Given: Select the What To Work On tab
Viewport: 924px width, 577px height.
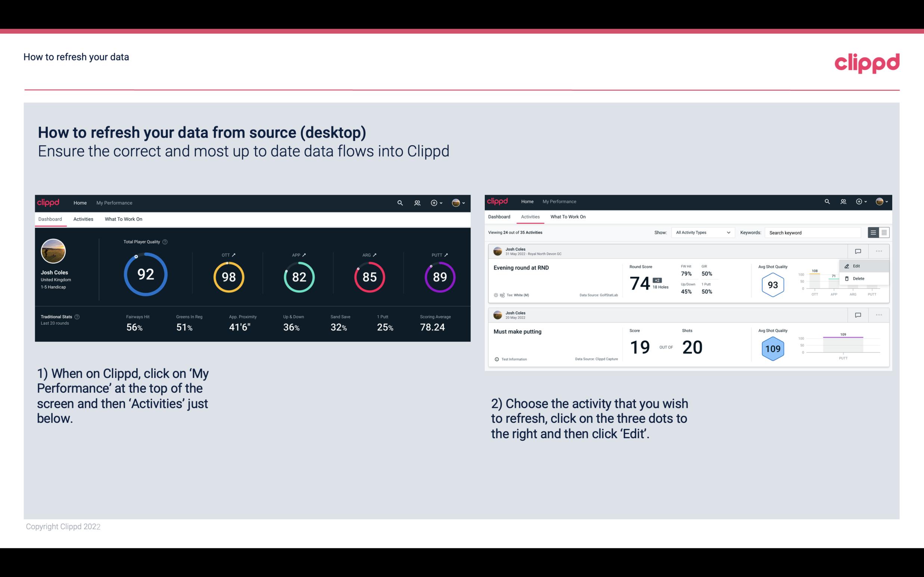Looking at the screenshot, I should [123, 219].
